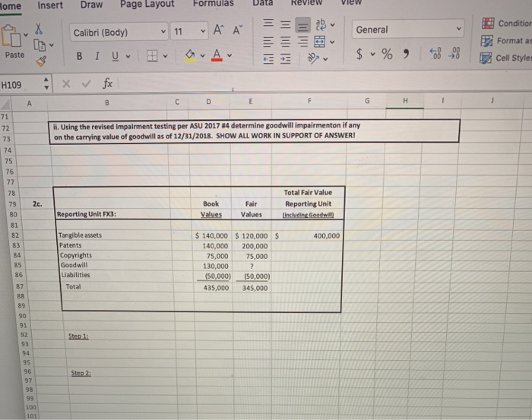Click the fx Insert Function button
Viewport: 532px width, 420px height.
[x=108, y=83]
